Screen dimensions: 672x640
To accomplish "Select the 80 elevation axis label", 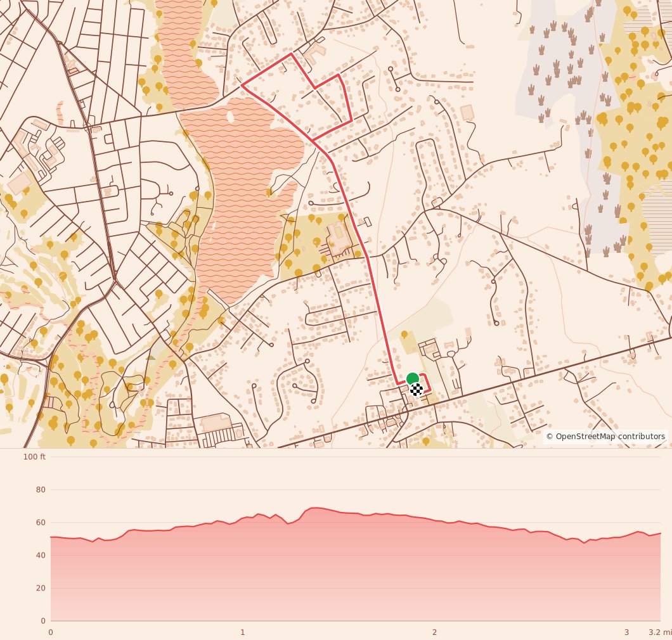I will 41,490.
